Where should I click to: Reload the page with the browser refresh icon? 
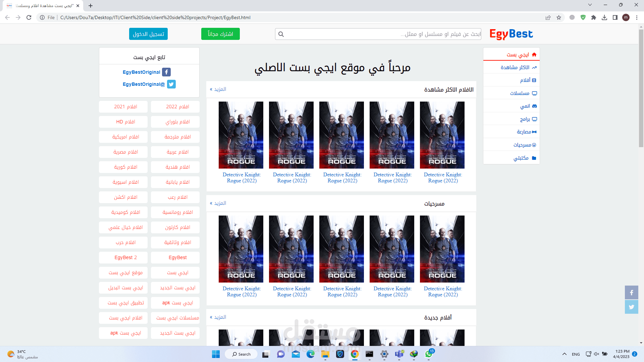tap(29, 17)
